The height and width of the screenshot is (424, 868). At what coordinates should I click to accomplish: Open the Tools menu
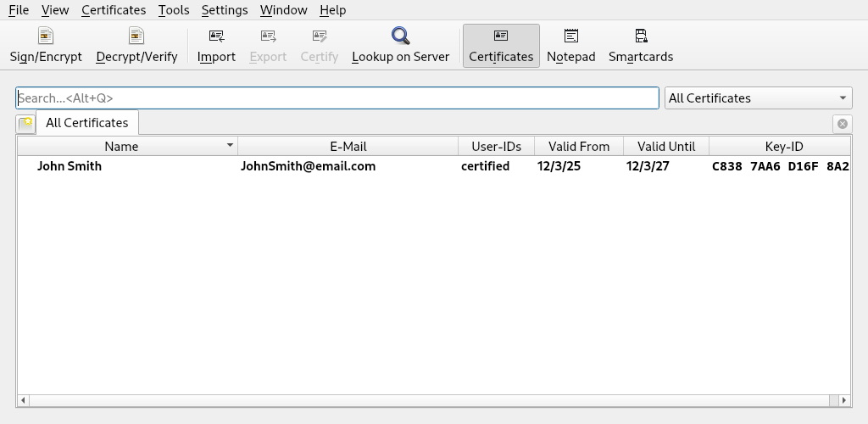click(x=174, y=10)
